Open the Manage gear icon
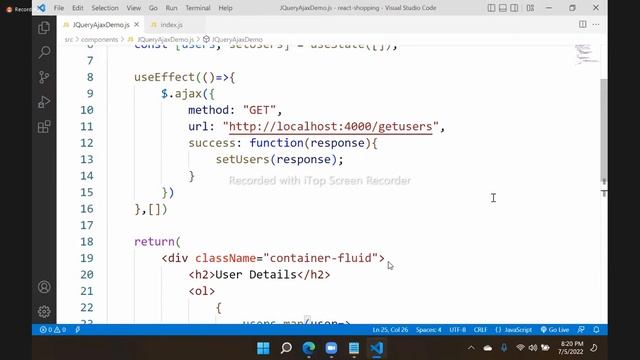The width and height of the screenshot is (640, 360). tap(44, 311)
